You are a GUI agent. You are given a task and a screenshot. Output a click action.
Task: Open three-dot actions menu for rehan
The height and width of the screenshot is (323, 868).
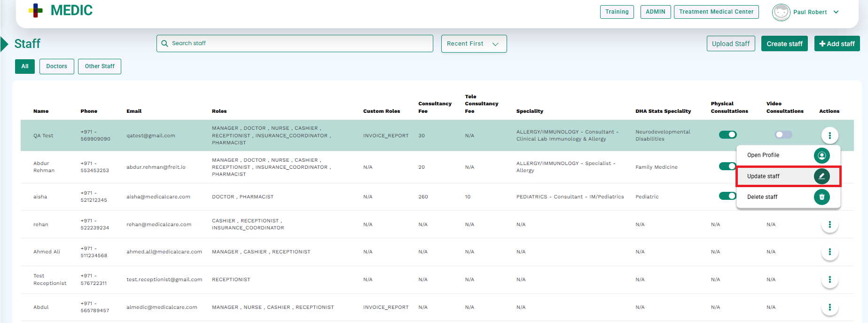pyautogui.click(x=829, y=225)
